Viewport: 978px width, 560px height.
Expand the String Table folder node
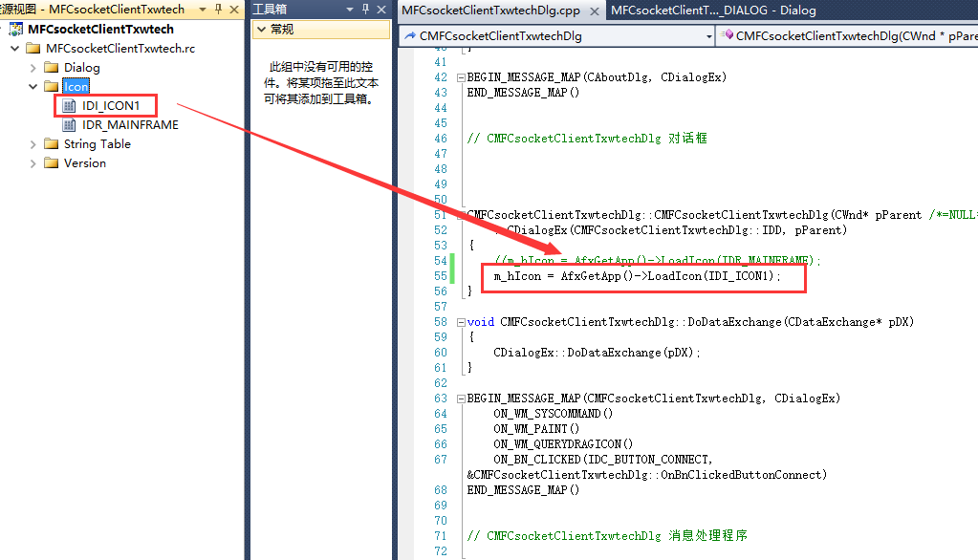pyautogui.click(x=33, y=144)
